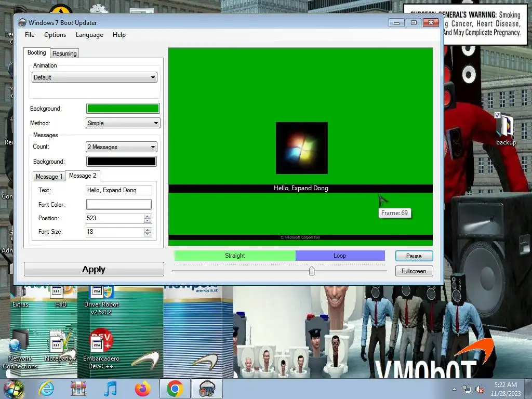Open the Driver Robot v2.5.4.2 desktop icon
The height and width of the screenshot is (399, 532).
pyautogui.click(x=101, y=300)
